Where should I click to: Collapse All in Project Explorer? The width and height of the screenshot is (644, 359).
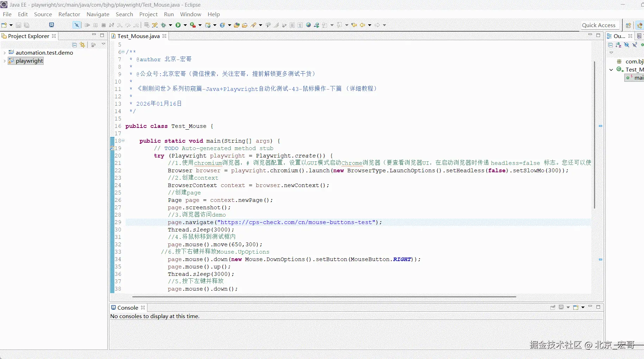tap(75, 45)
